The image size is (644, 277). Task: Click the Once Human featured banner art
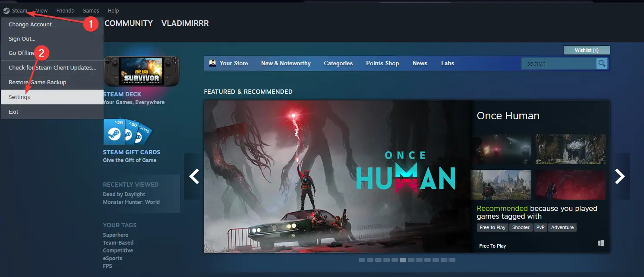338,177
